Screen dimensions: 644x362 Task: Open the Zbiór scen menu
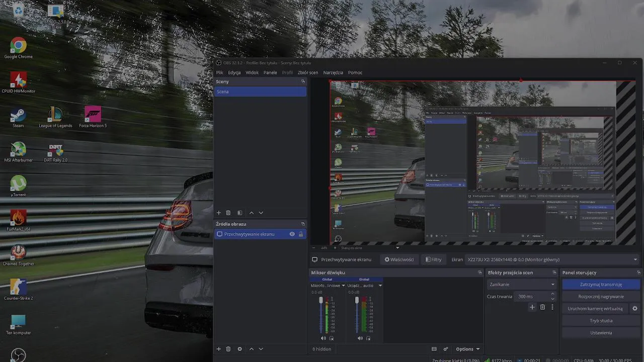tap(307, 72)
